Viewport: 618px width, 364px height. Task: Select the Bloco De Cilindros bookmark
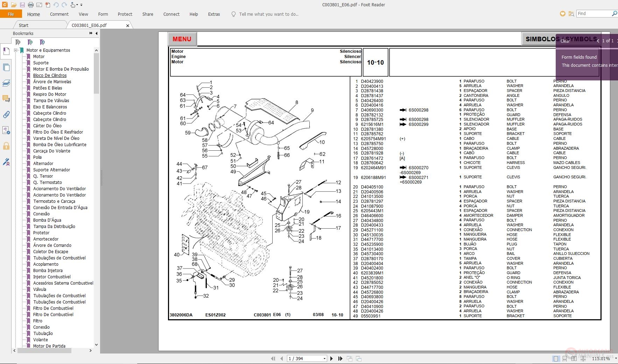click(50, 76)
